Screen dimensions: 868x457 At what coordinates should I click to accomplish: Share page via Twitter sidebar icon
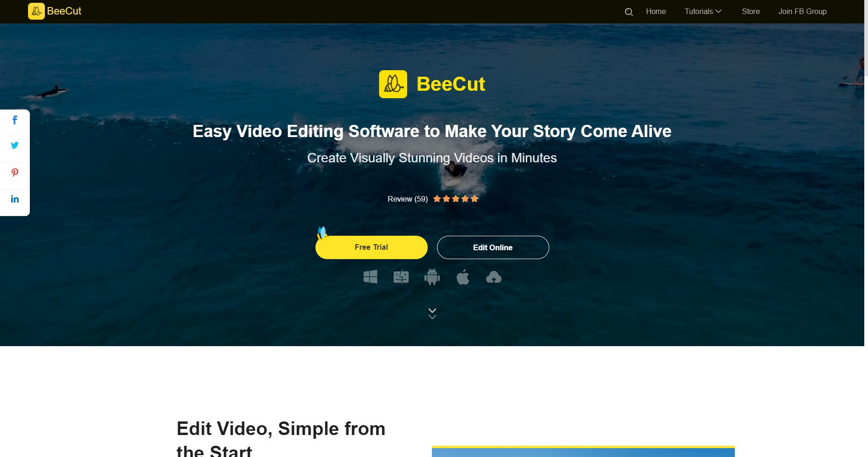[15, 145]
